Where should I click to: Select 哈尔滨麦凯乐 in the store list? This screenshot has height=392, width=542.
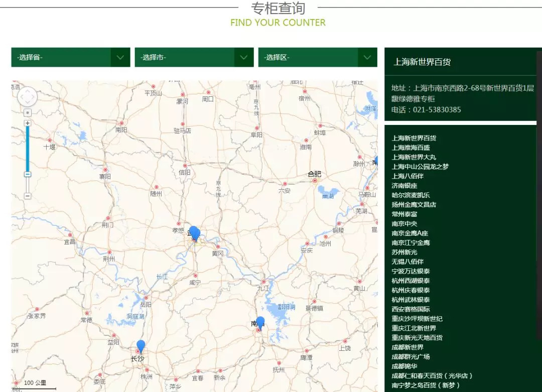tap(411, 195)
